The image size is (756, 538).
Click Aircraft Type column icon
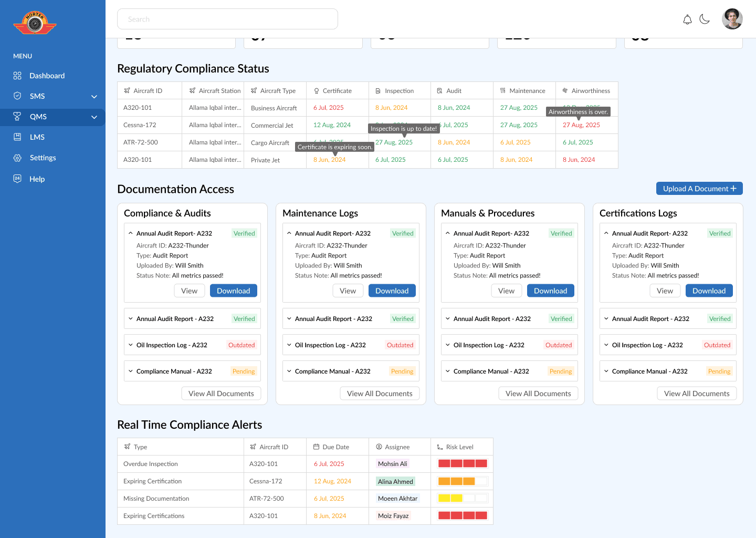[254, 90]
